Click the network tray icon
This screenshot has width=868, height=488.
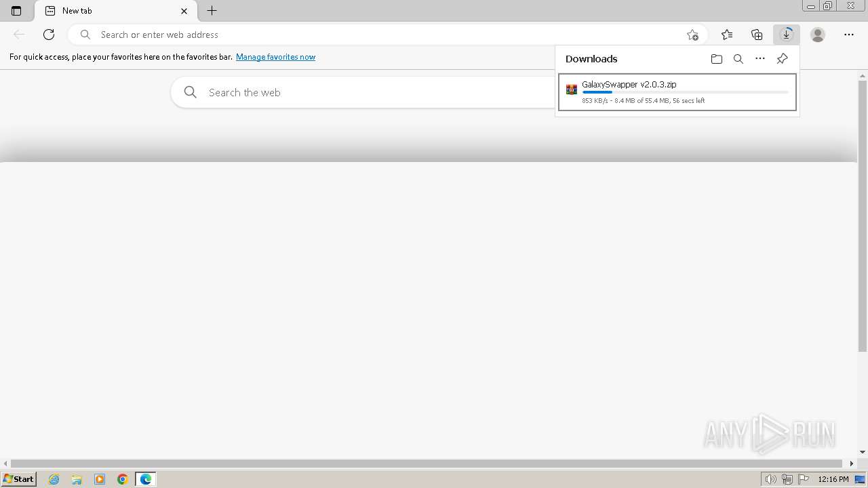(x=787, y=479)
